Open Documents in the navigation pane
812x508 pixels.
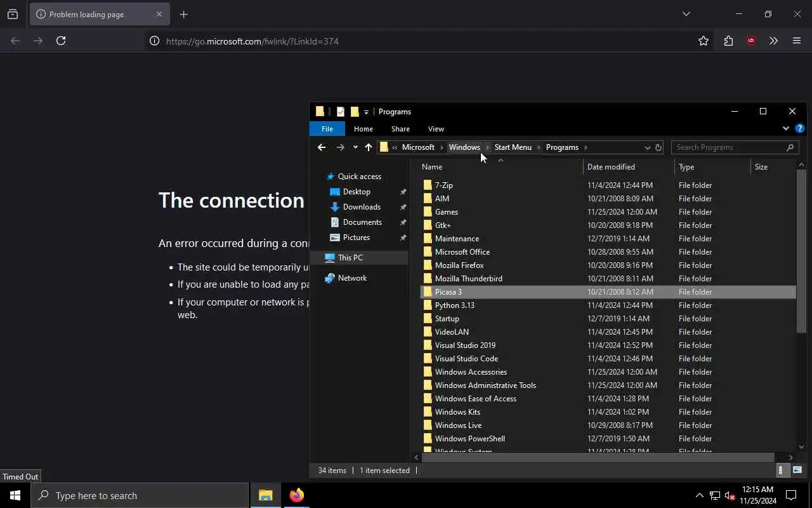click(362, 222)
